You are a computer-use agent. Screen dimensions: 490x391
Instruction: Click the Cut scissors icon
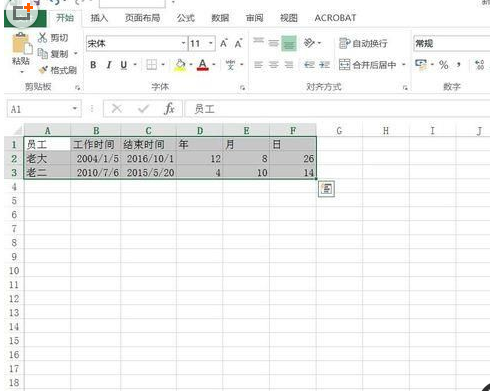42,38
